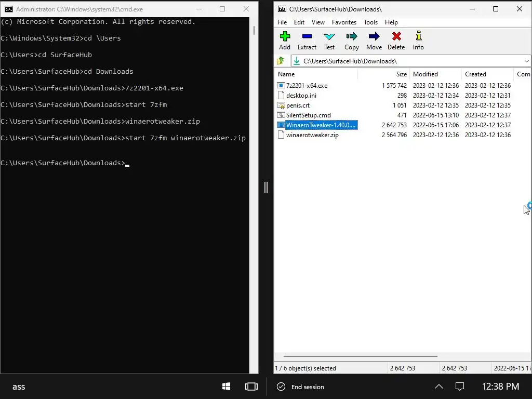Click the 12:38 PM taskbar clock
The image size is (532, 399).
click(x=500, y=387)
